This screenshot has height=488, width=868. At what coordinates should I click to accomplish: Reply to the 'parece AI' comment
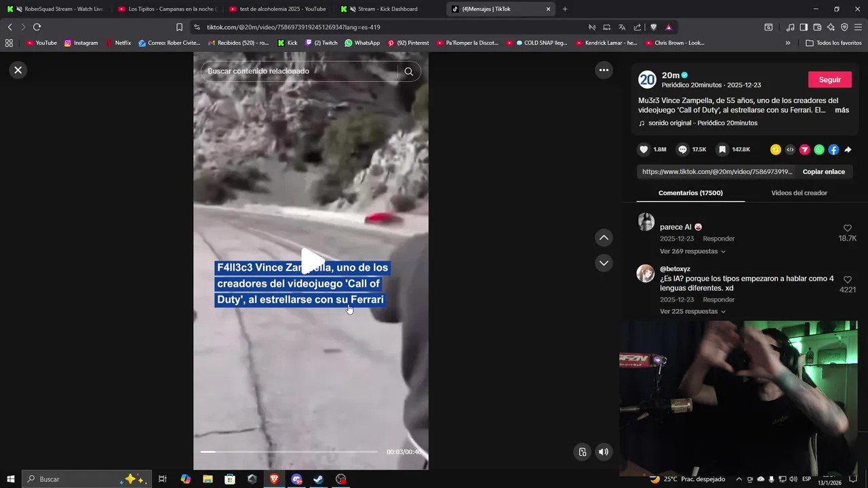(718, 239)
